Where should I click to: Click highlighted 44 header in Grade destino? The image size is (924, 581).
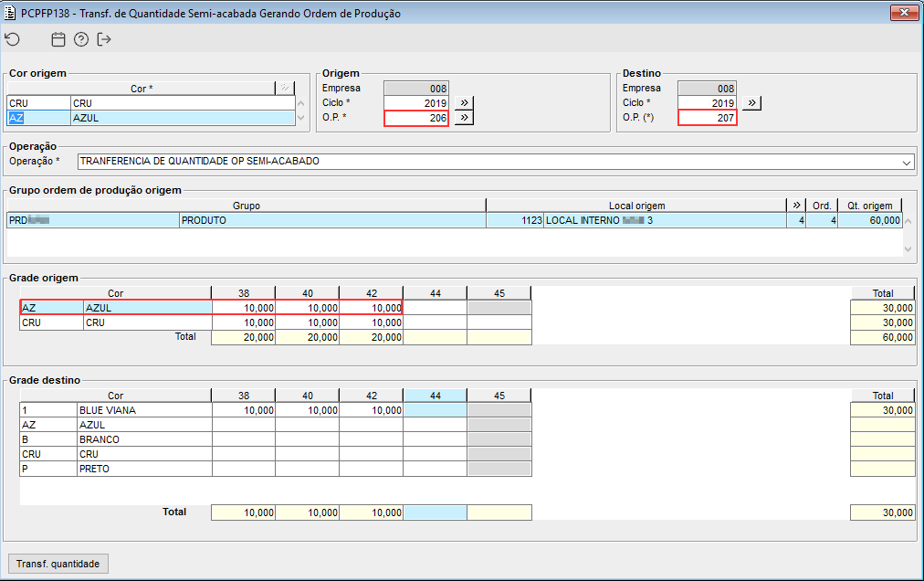tap(435, 396)
